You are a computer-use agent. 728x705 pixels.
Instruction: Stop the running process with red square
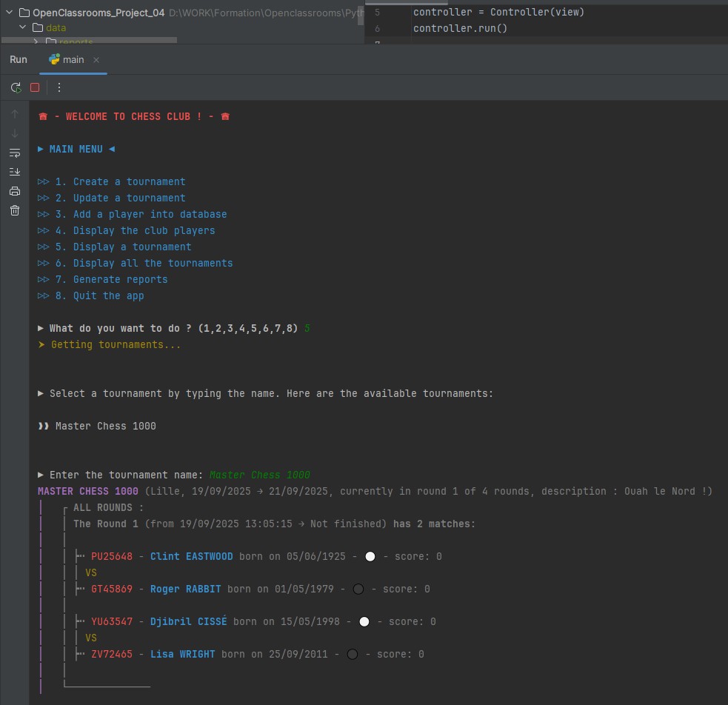pyautogui.click(x=35, y=87)
